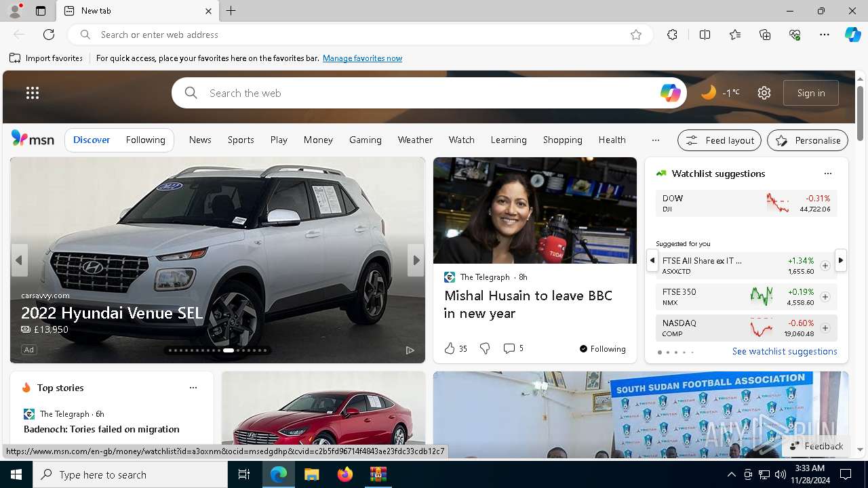Read Badenoch: Tories failed on migration
This screenshot has height=488, width=868.
click(102, 429)
